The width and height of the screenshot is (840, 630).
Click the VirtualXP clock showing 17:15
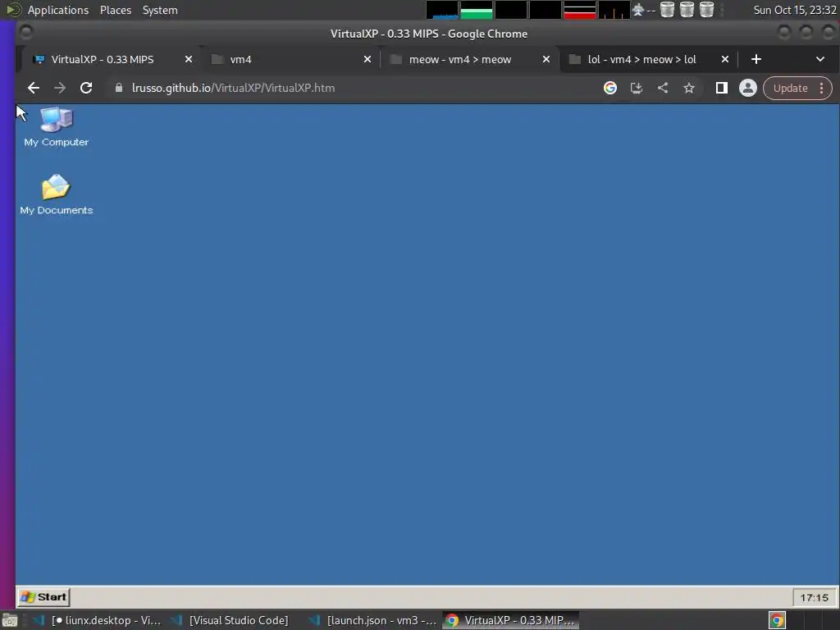pos(814,597)
